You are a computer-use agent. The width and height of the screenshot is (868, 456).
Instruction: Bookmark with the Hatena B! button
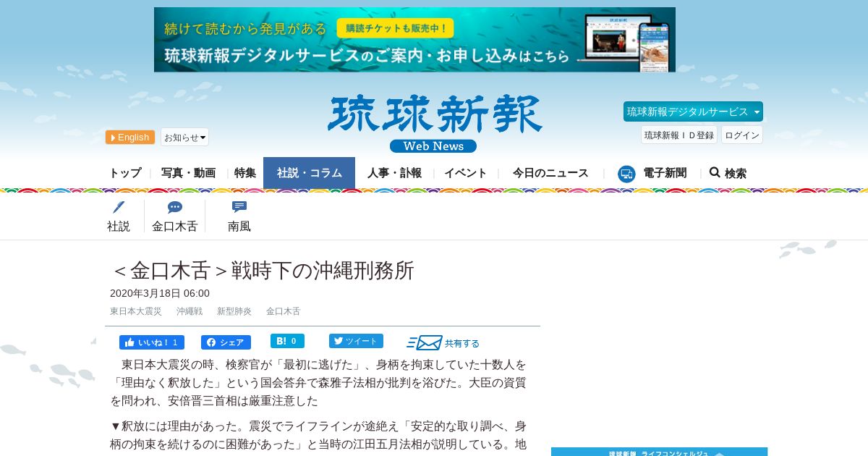(x=287, y=341)
